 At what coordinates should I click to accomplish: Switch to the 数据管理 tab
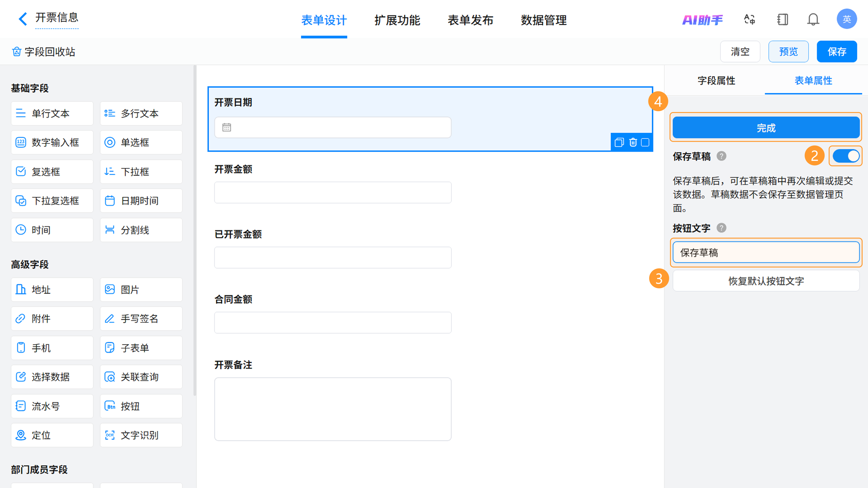click(x=543, y=20)
